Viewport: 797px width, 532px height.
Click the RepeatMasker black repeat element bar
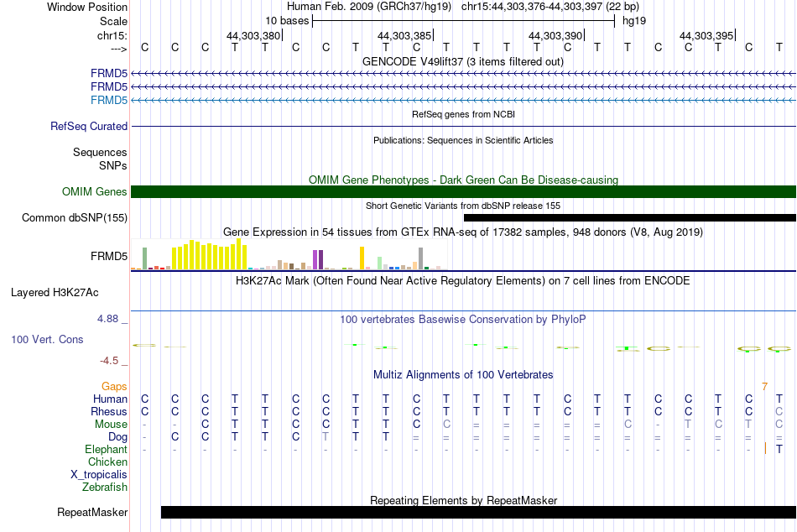click(x=478, y=512)
